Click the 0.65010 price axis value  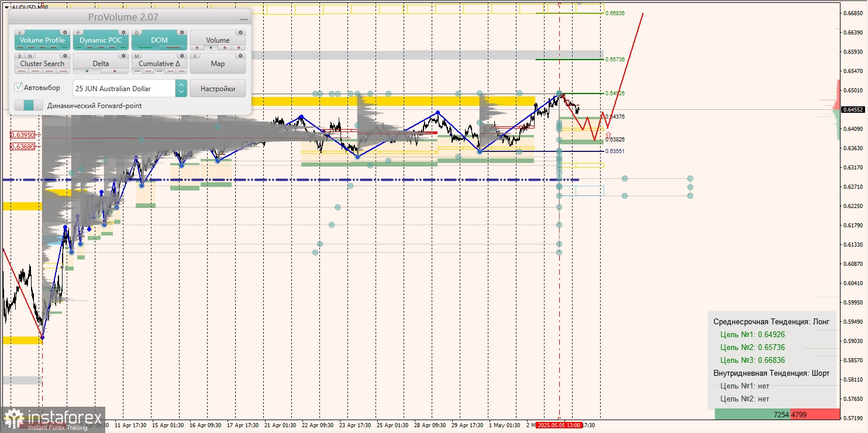click(855, 90)
